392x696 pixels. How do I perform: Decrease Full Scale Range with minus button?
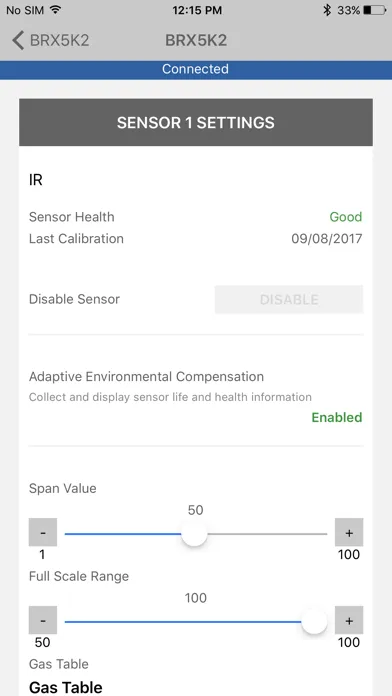(x=43, y=620)
